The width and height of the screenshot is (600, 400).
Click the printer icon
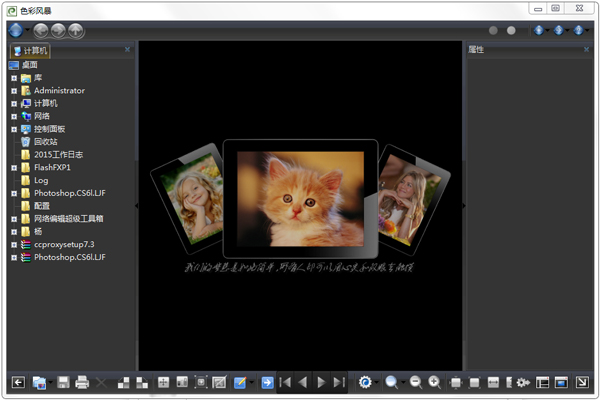(x=82, y=382)
